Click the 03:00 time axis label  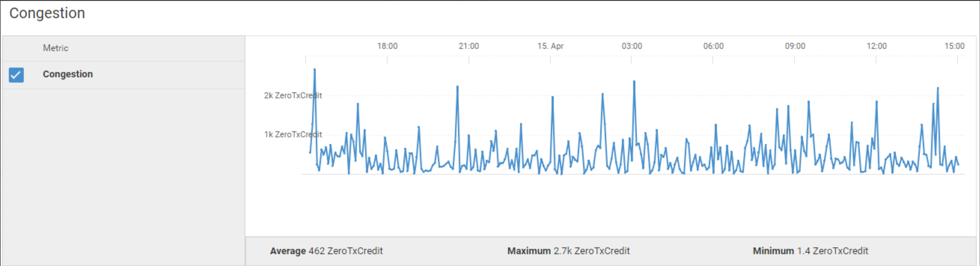pos(632,46)
